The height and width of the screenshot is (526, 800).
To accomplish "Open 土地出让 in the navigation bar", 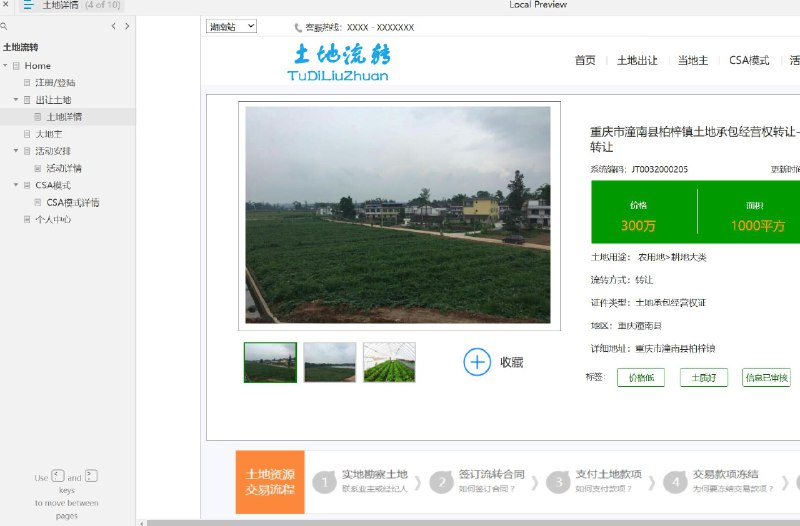I will pos(637,60).
